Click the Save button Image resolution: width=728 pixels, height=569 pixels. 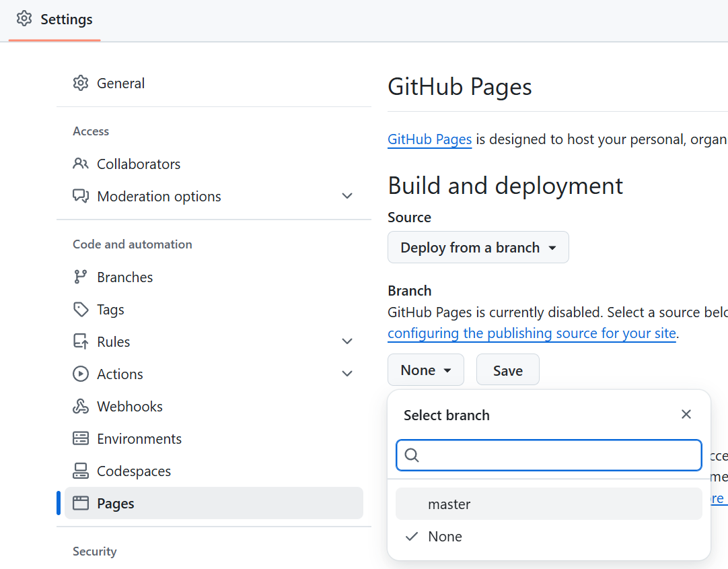coord(508,370)
